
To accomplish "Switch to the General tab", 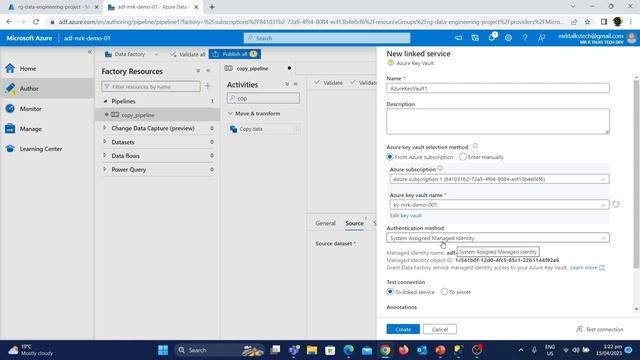I will [325, 223].
